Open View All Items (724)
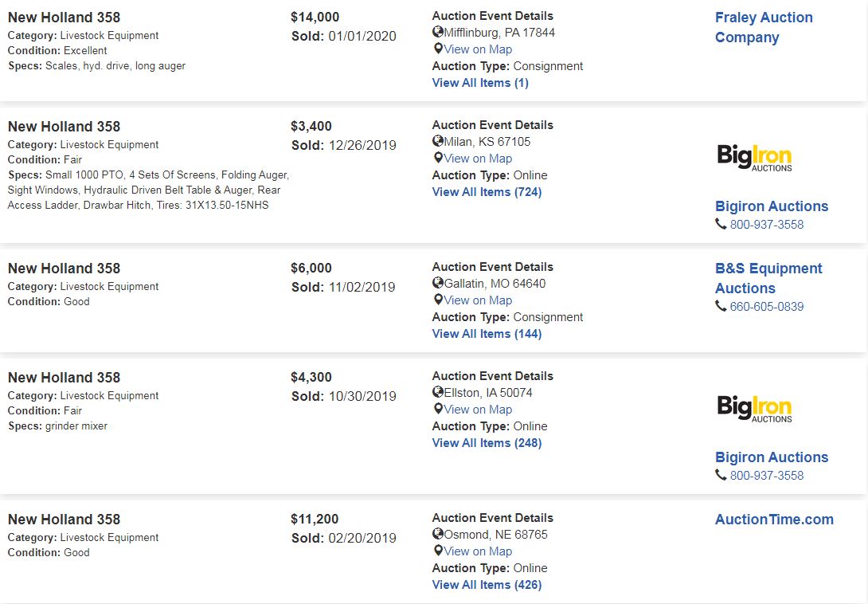This screenshot has width=868, height=604. 487,192
